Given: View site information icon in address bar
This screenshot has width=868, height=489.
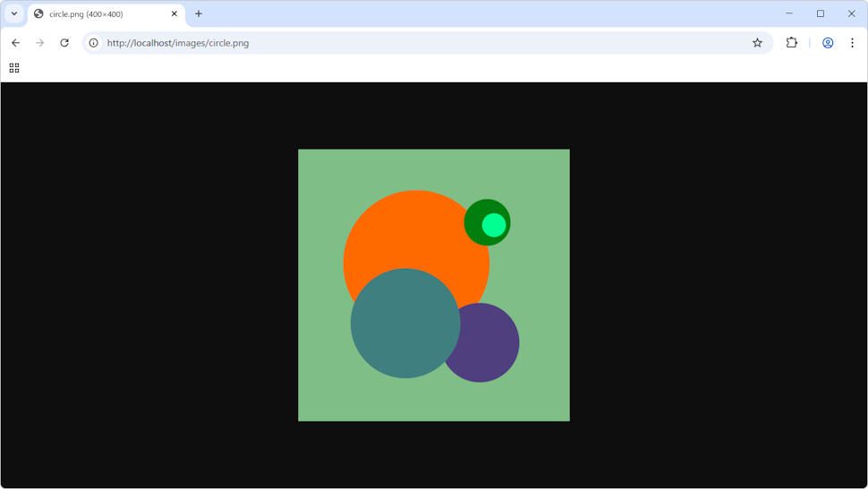Looking at the screenshot, I should point(93,43).
